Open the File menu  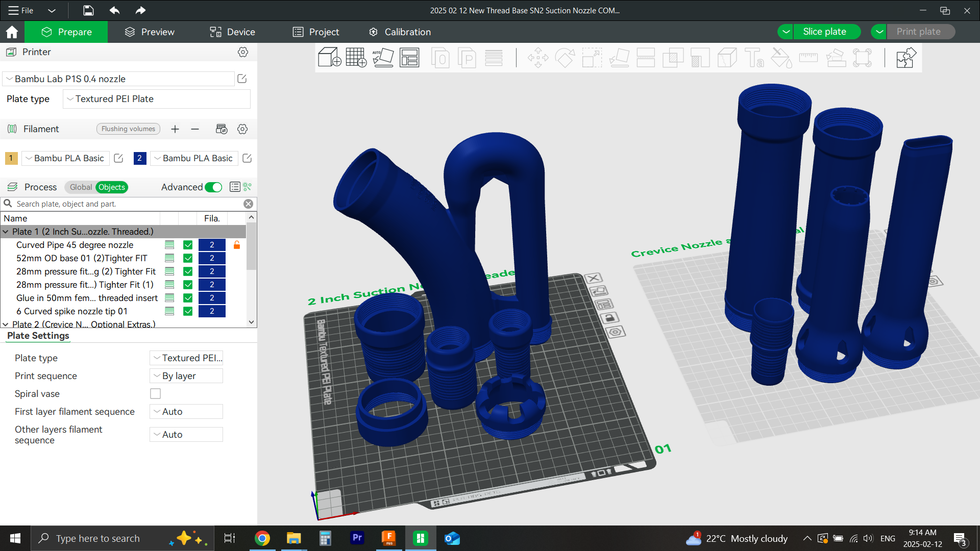pyautogui.click(x=21, y=10)
